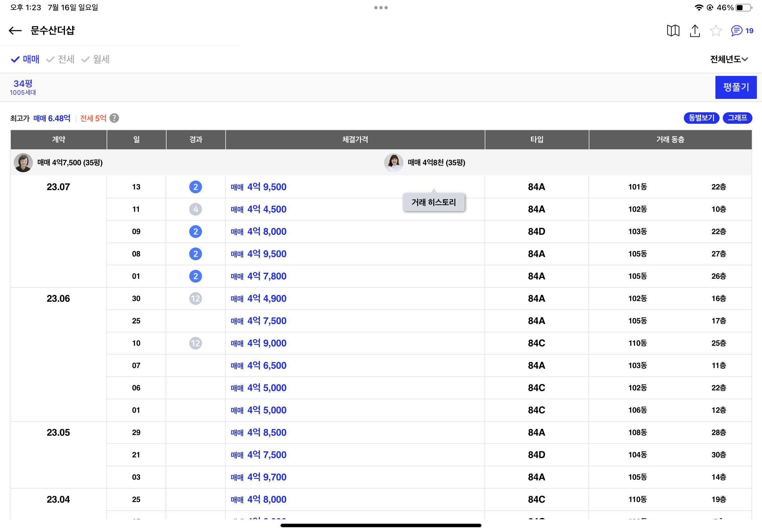Toggle the 전세 checkbox filter

pyautogui.click(x=61, y=59)
